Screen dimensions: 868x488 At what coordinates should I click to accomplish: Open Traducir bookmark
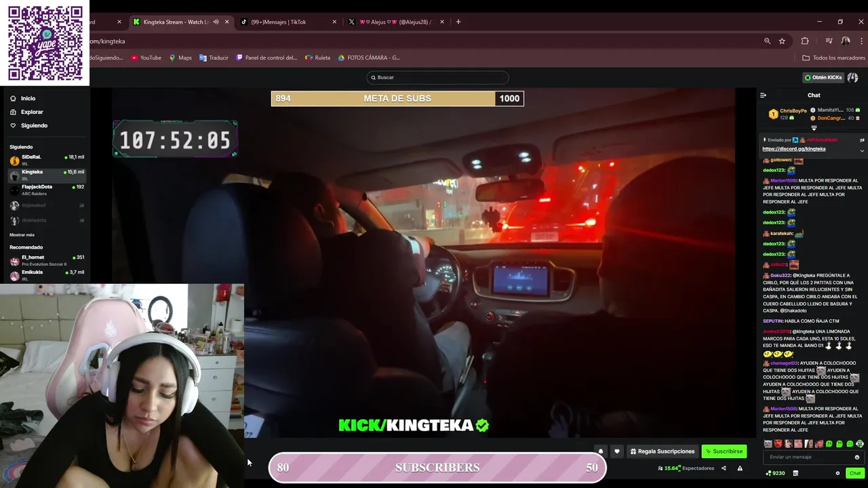click(214, 58)
